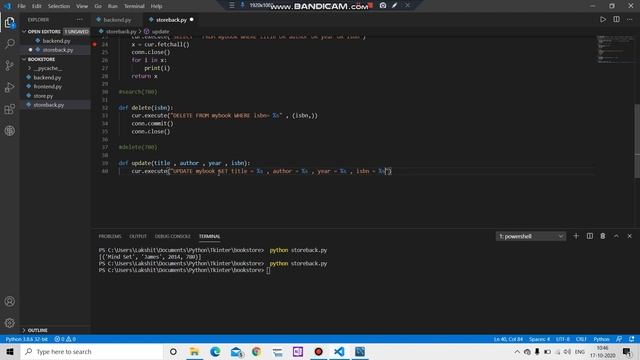Image resolution: width=640 pixels, height=360 pixels.
Task: Open the Extensions view
Action: (10, 109)
